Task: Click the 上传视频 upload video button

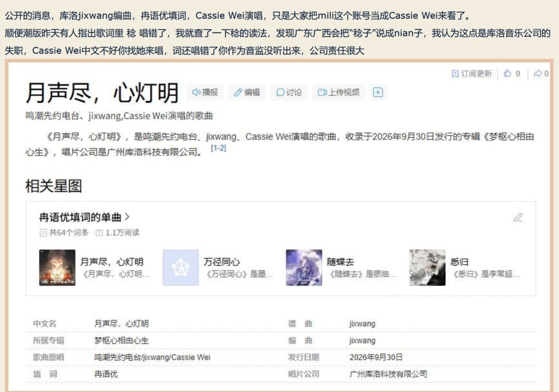Action: pos(339,92)
